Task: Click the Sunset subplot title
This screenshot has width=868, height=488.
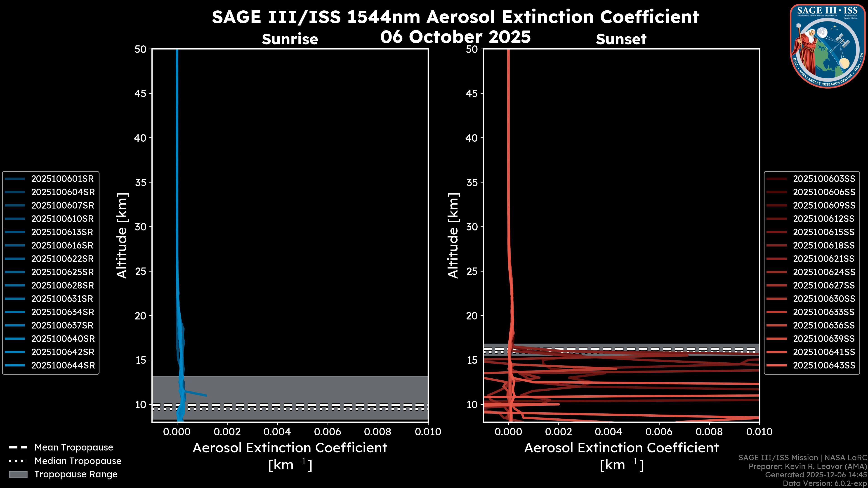Action: point(621,39)
